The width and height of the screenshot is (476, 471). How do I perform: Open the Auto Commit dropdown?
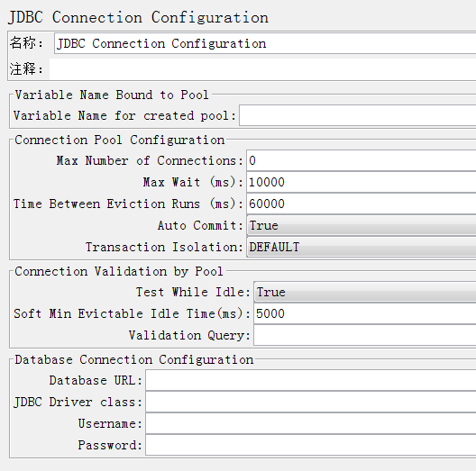coord(362,225)
